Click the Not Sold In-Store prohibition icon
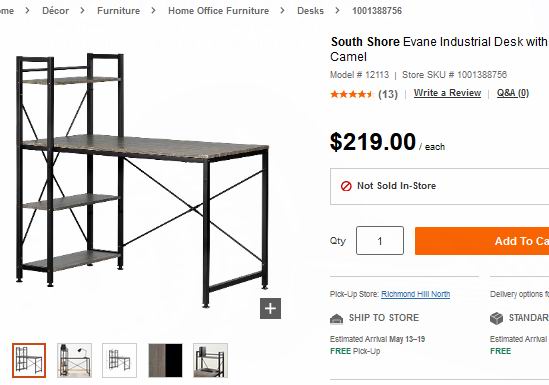This screenshot has height=385, width=549. pos(346,186)
